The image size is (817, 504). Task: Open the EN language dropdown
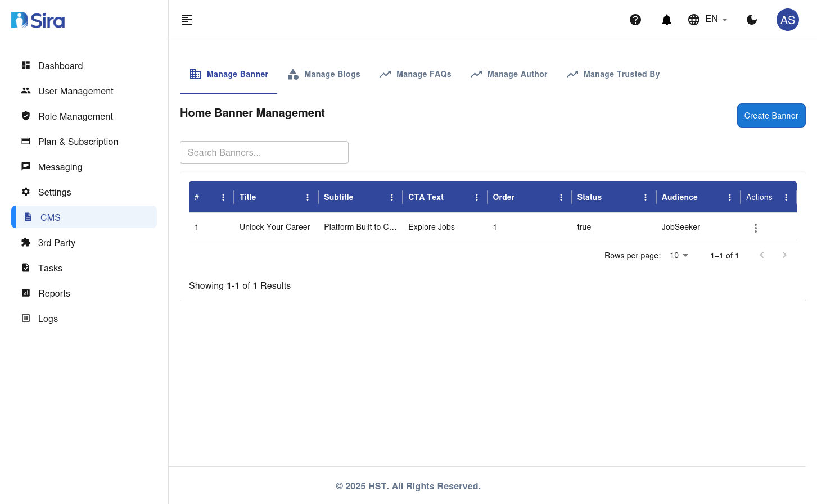708,20
